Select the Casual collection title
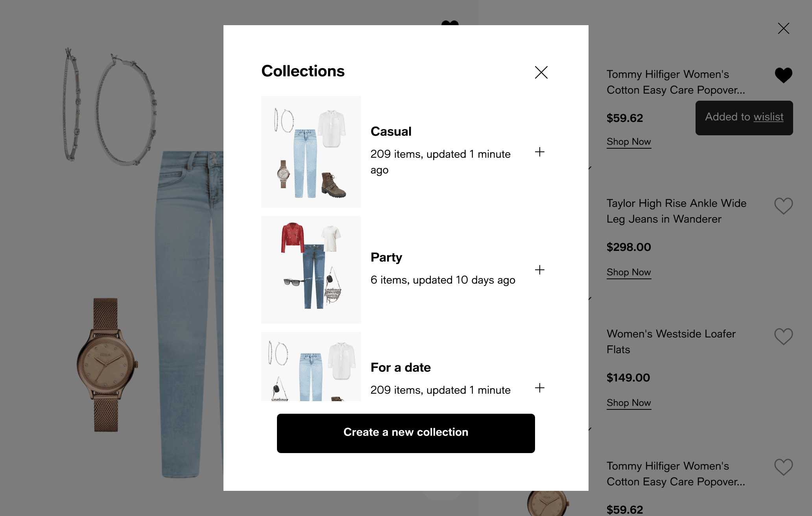This screenshot has width=812, height=516. point(391,131)
